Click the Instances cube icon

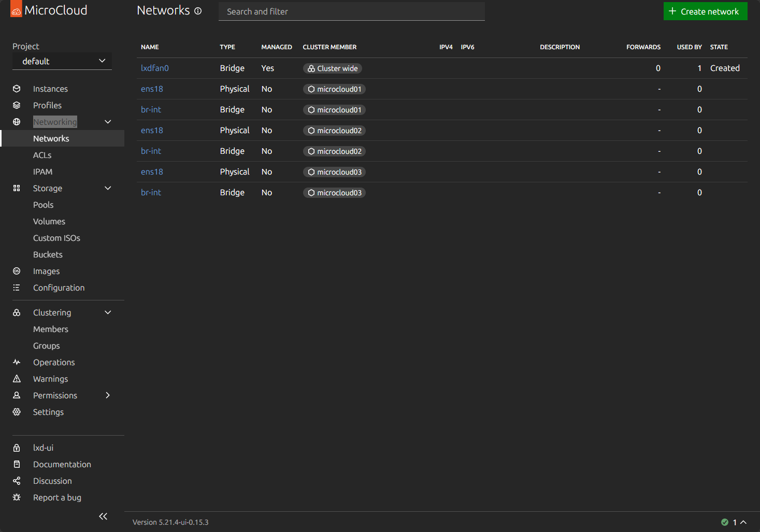[17, 89]
